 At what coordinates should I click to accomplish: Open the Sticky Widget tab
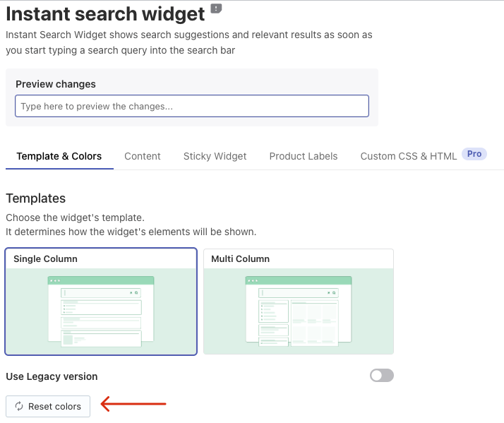tap(215, 156)
